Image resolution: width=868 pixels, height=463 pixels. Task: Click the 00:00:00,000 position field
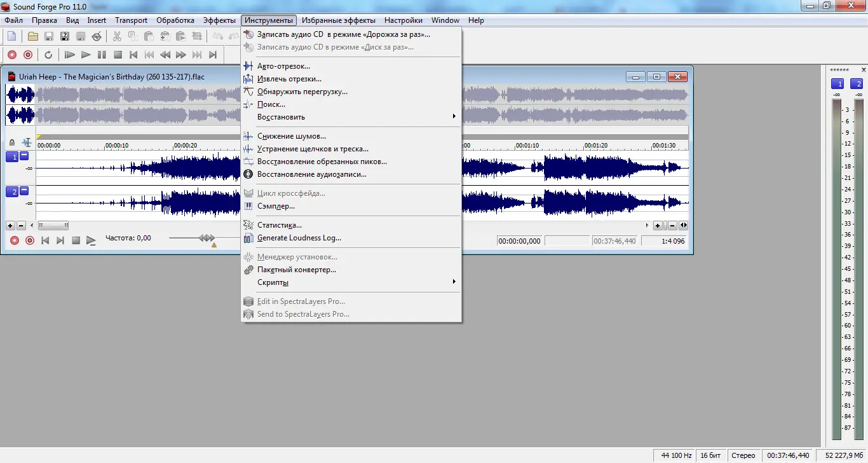point(520,241)
